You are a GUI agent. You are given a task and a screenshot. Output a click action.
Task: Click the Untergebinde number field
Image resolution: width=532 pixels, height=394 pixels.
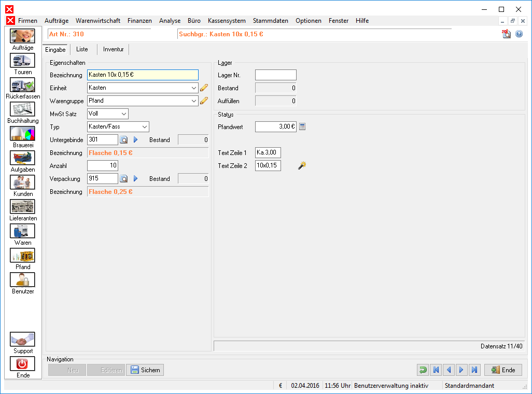pyautogui.click(x=103, y=140)
